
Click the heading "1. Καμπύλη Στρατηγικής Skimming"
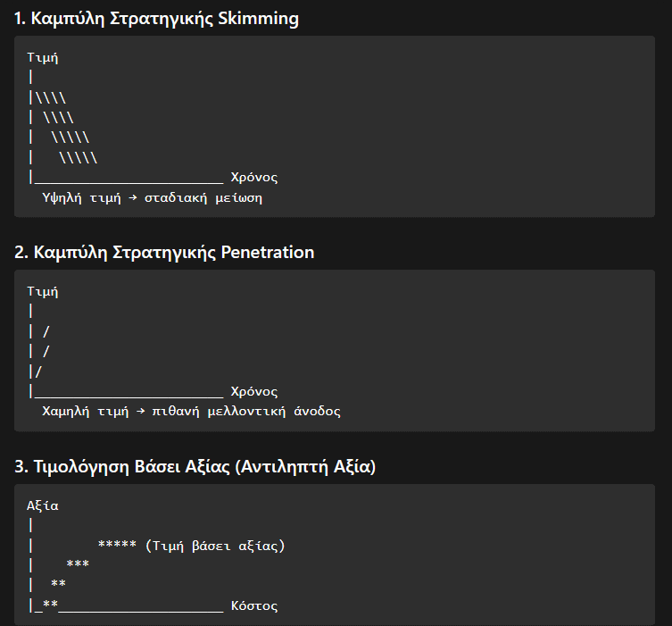[157, 19]
